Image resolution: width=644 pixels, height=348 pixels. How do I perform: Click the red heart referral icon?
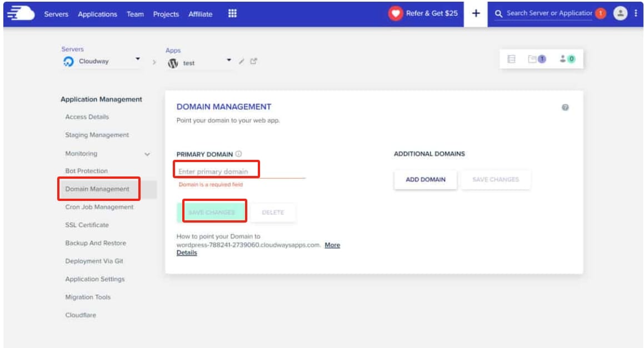[x=396, y=13]
